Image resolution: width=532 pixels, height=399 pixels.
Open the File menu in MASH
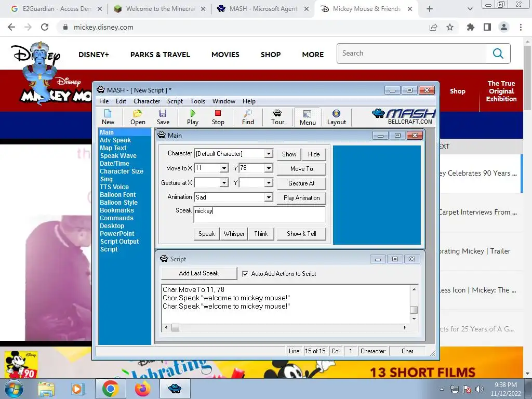click(104, 101)
